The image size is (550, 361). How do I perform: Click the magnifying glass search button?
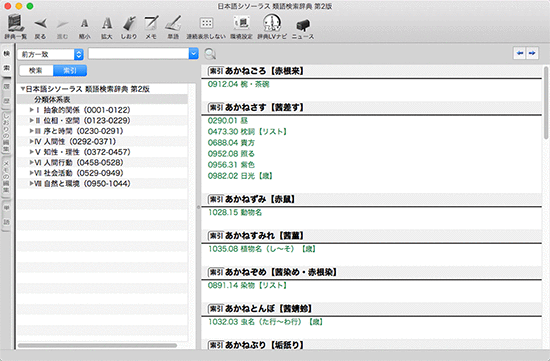210,54
